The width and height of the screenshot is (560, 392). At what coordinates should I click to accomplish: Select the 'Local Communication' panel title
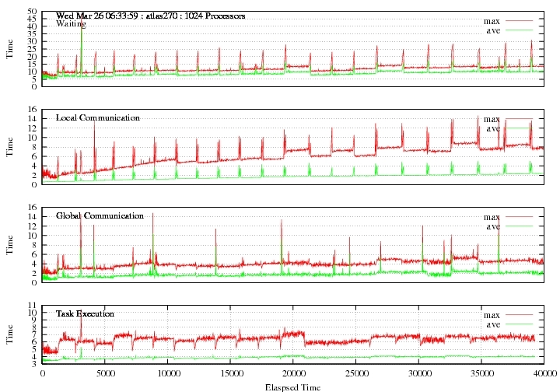coord(98,117)
